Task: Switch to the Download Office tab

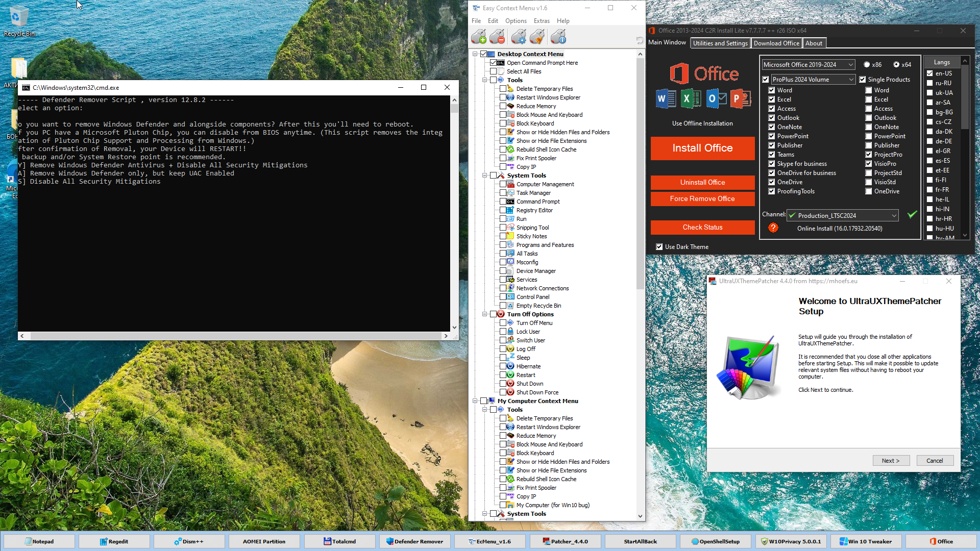Action: 776,43
